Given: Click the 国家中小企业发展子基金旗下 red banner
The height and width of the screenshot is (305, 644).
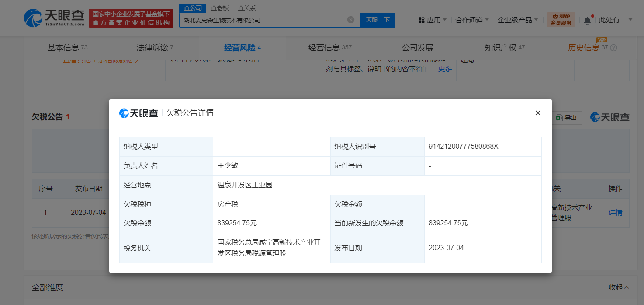Looking at the screenshot, I should coord(131,18).
